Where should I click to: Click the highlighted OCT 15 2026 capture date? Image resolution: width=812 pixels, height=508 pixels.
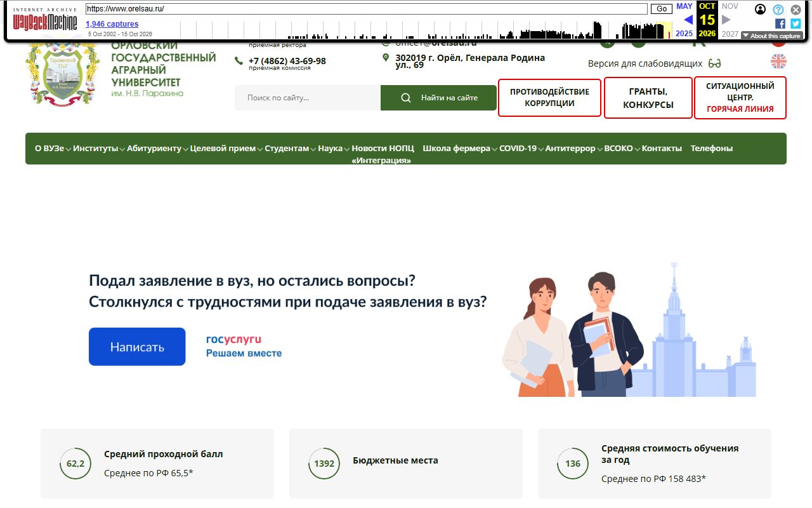click(707, 20)
